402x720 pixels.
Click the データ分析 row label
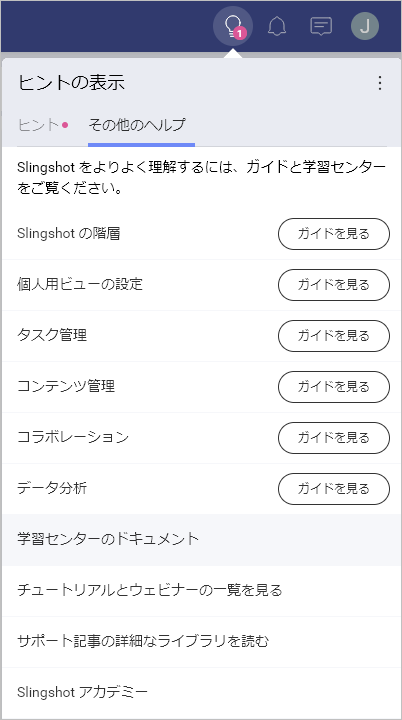(x=52, y=488)
